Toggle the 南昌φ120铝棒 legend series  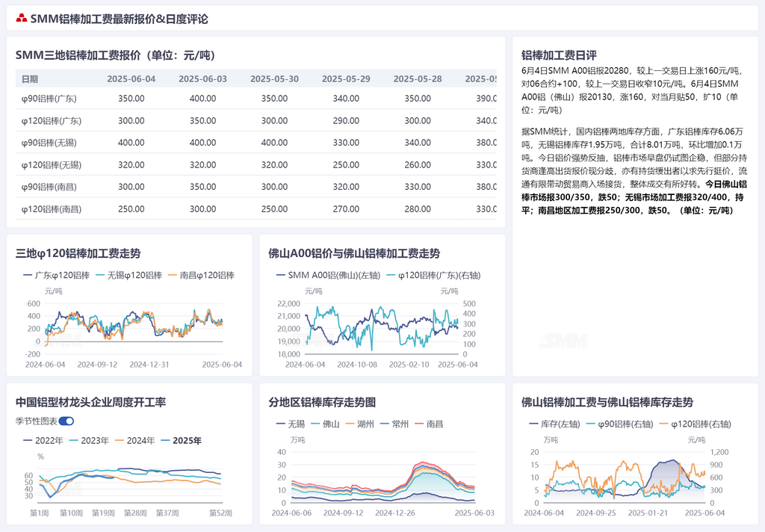201,275
